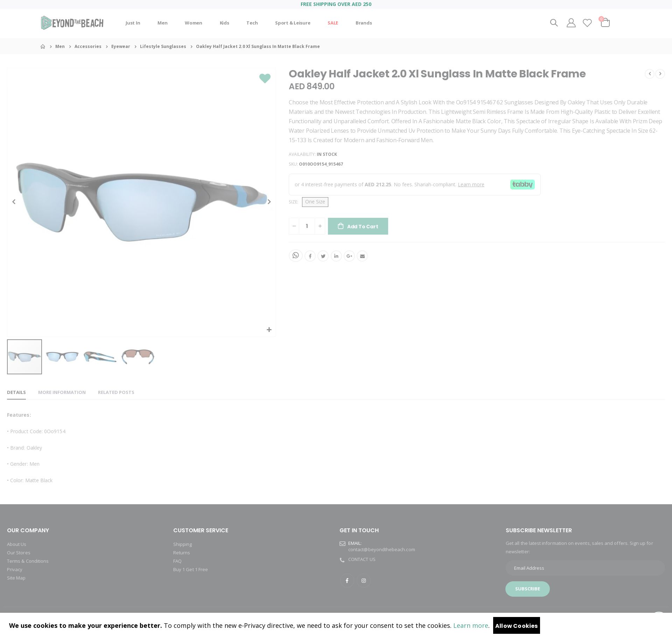Decrease quantity with minus button
Viewport: 672px width, 638px height.
[294, 226]
